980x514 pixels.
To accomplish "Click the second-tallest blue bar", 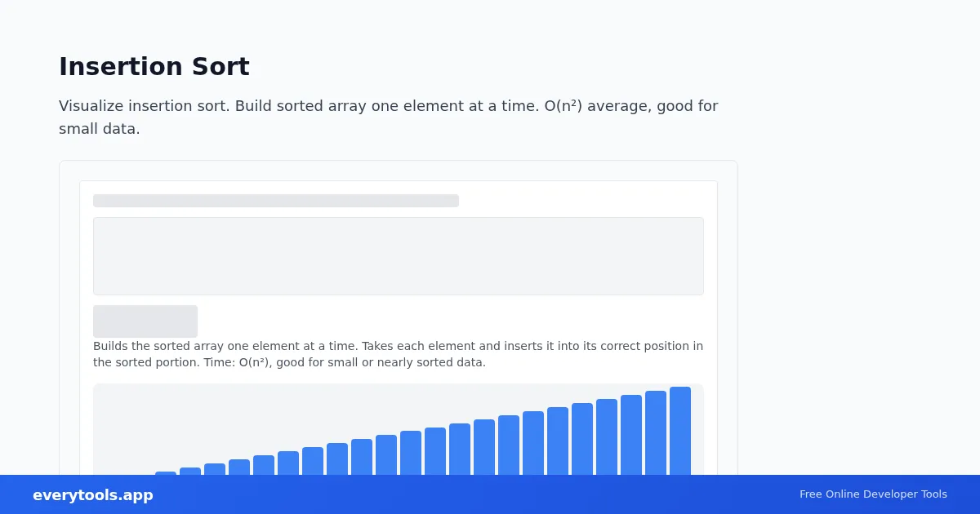I will (x=656, y=433).
